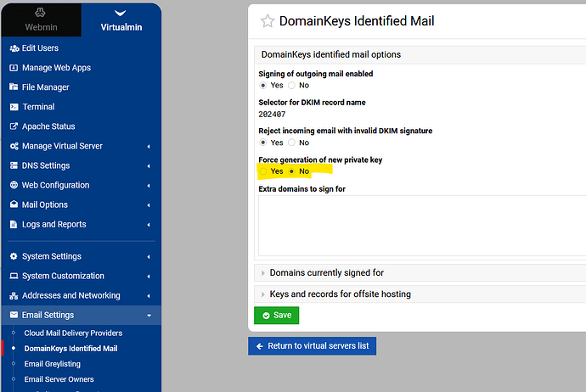Viewport: 586px width, 392px height.
Task: Select Yes to force new private key
Action: (x=263, y=171)
